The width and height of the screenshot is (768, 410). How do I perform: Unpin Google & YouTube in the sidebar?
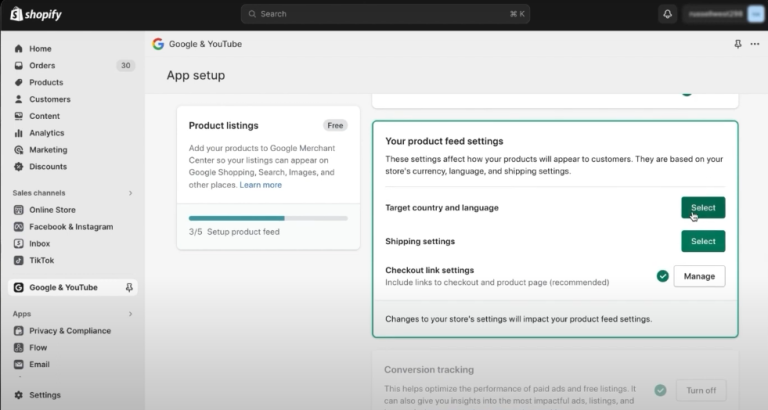click(129, 288)
